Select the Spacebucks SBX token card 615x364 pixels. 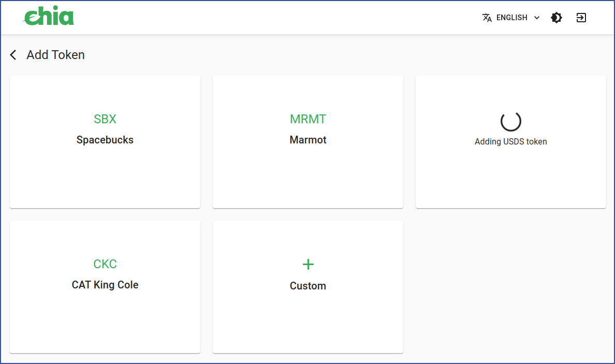[105, 142]
